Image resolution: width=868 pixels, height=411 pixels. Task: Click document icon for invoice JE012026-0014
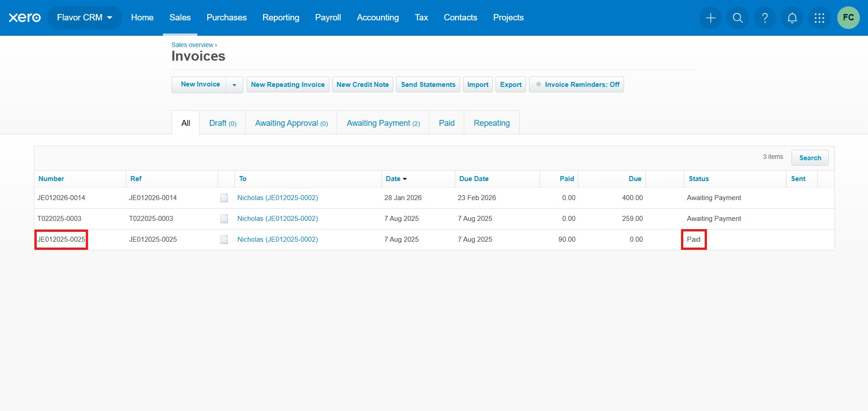coord(224,198)
